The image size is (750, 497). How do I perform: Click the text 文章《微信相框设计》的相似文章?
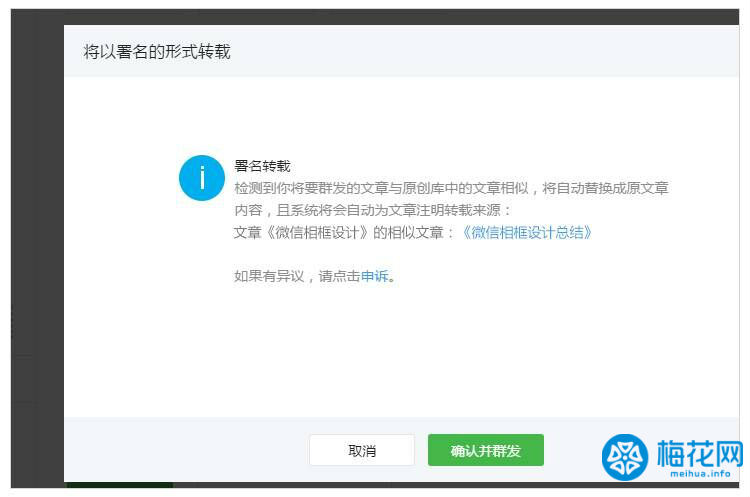tap(344, 232)
